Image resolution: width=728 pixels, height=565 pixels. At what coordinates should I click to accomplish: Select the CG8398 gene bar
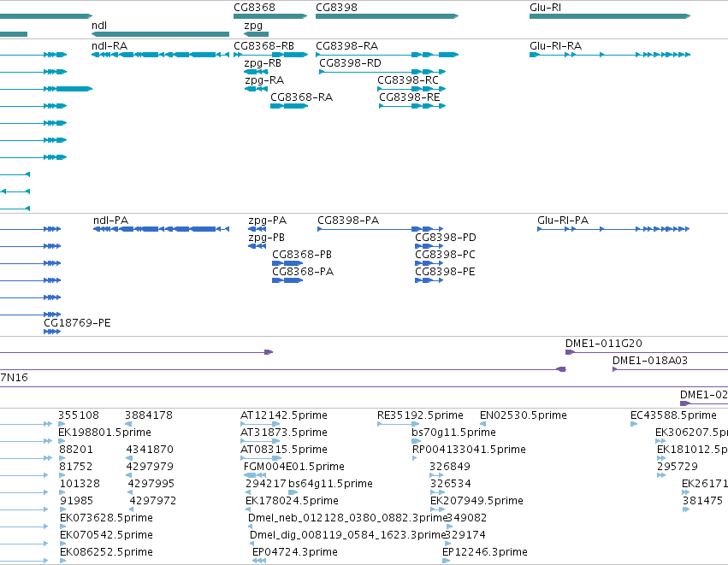(x=387, y=16)
